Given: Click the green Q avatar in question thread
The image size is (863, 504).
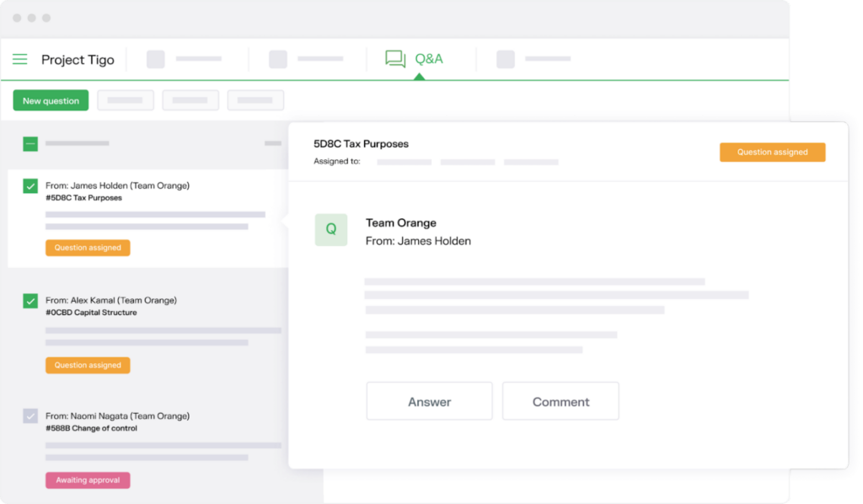Looking at the screenshot, I should pyautogui.click(x=330, y=230).
